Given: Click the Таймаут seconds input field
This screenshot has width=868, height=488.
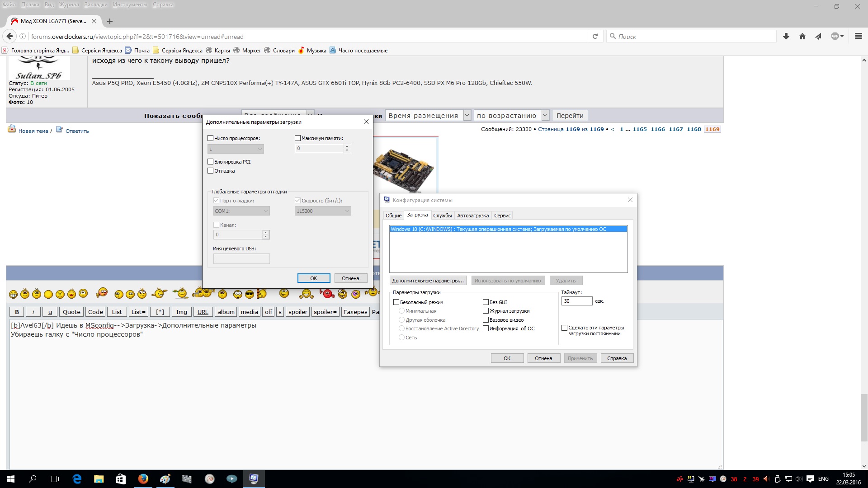Looking at the screenshot, I should click(576, 301).
